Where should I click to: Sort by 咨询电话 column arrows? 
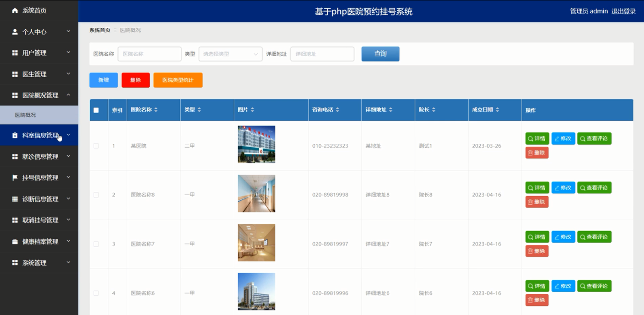click(337, 110)
